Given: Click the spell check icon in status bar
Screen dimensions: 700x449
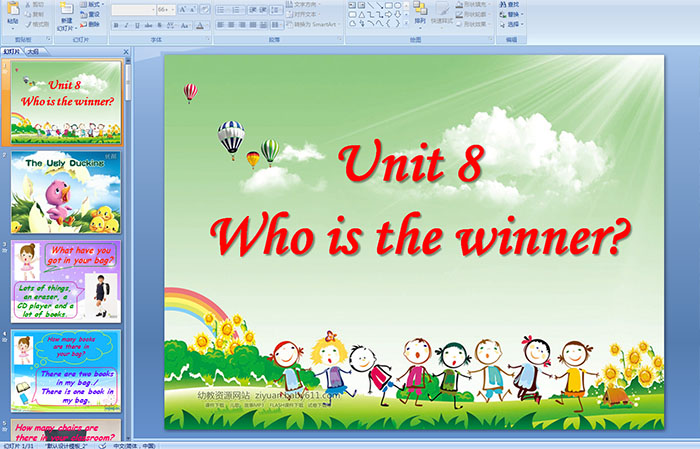Looking at the screenshot, I should (102, 445).
